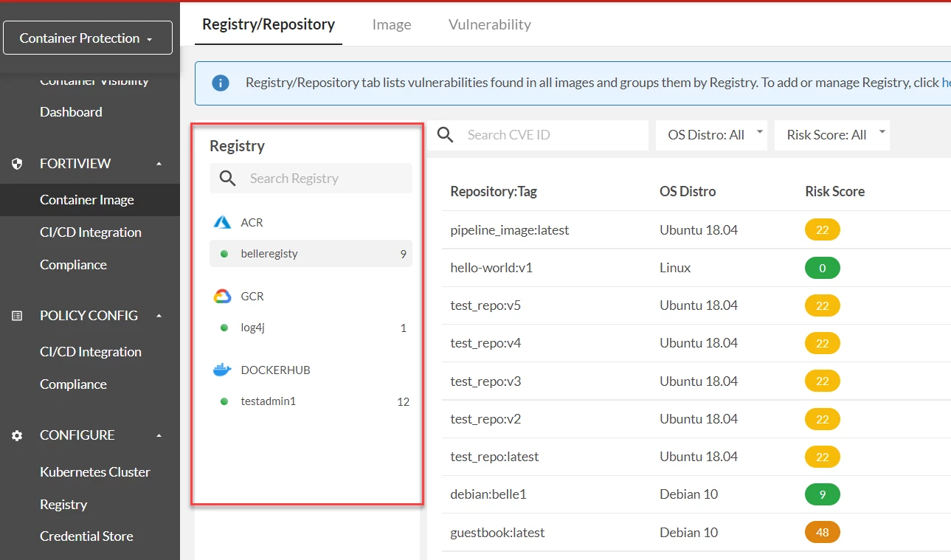The width and height of the screenshot is (951, 560).
Task: Click the count 12 beside testadmin1
Action: [403, 401]
